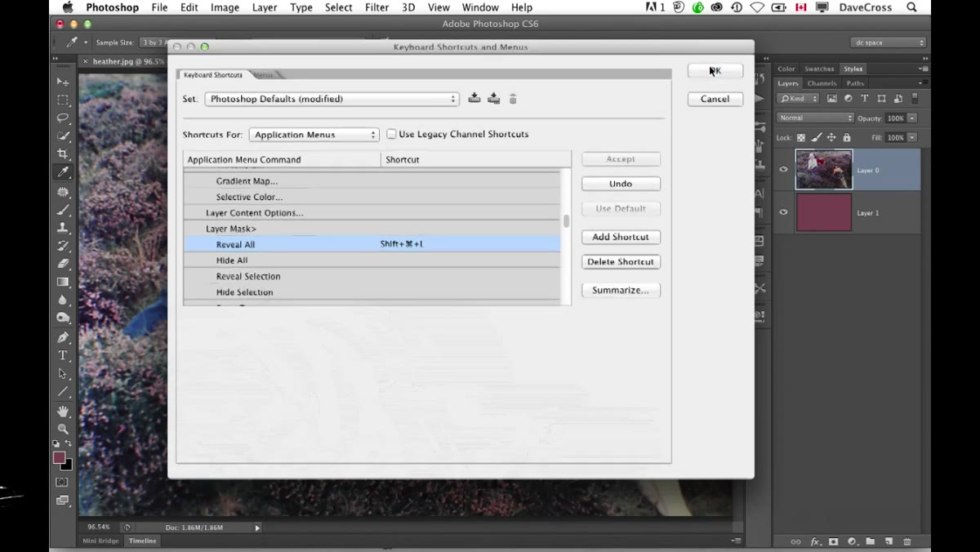The height and width of the screenshot is (552, 980).
Task: Open the Timeline tab at the bottom
Action: (x=142, y=541)
